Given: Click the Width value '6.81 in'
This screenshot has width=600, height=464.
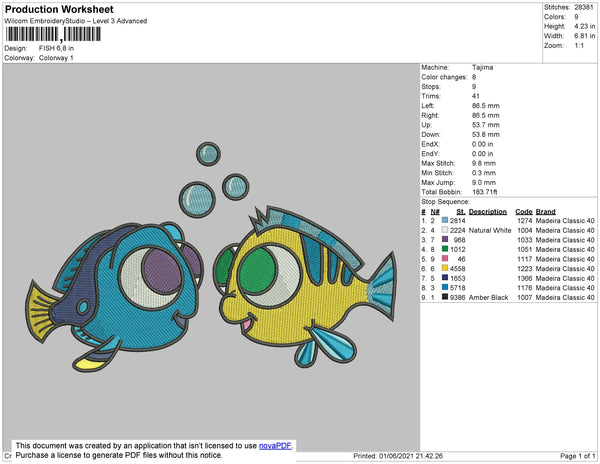Looking at the screenshot, I should pos(585,36).
